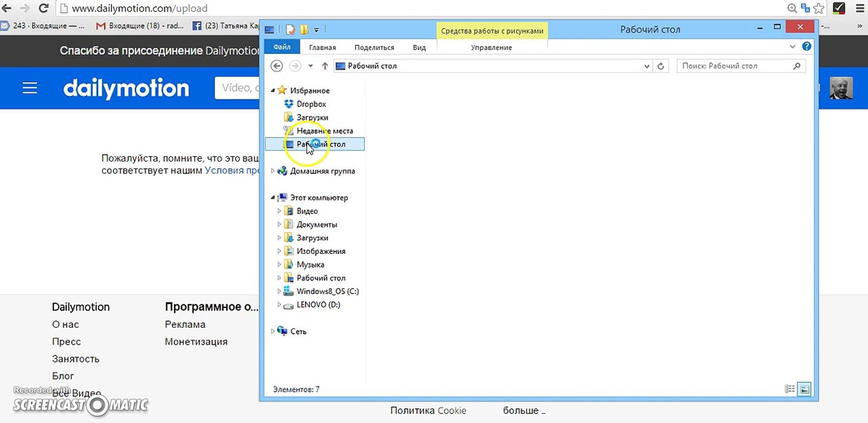Viewport: 868px width, 423px height.
Task: Click the Explorer help question mark icon
Action: 807,46
